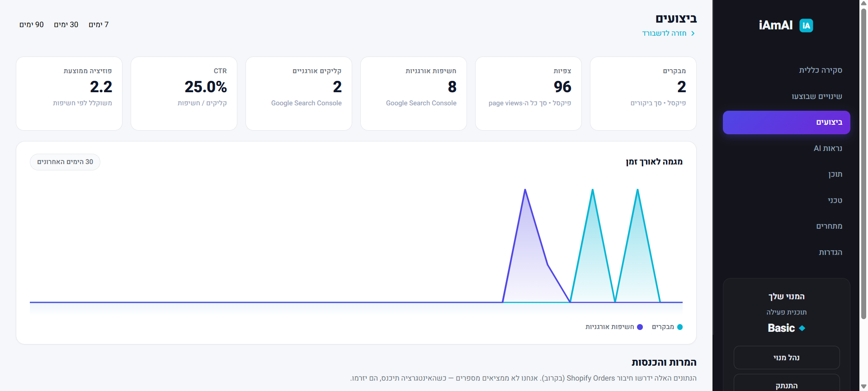Image resolution: width=868 pixels, height=391 pixels.
Task: Click the מבקרים stat card value 2
Action: click(681, 87)
